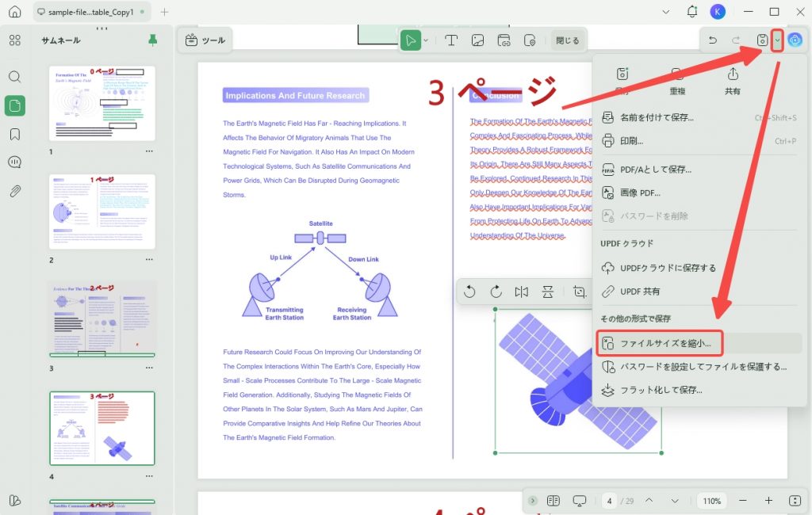Switch to the sample-file...table_Copy1 tab

[x=91, y=12]
